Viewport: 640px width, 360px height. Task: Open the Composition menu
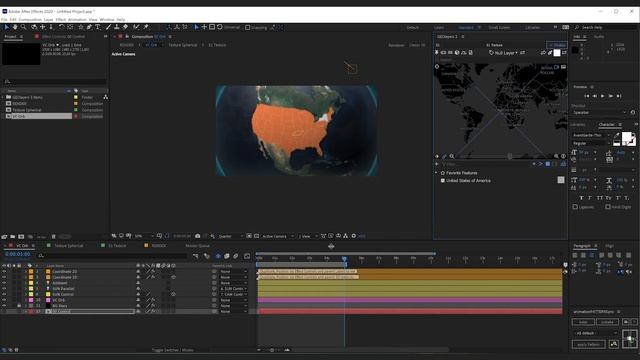(30, 20)
